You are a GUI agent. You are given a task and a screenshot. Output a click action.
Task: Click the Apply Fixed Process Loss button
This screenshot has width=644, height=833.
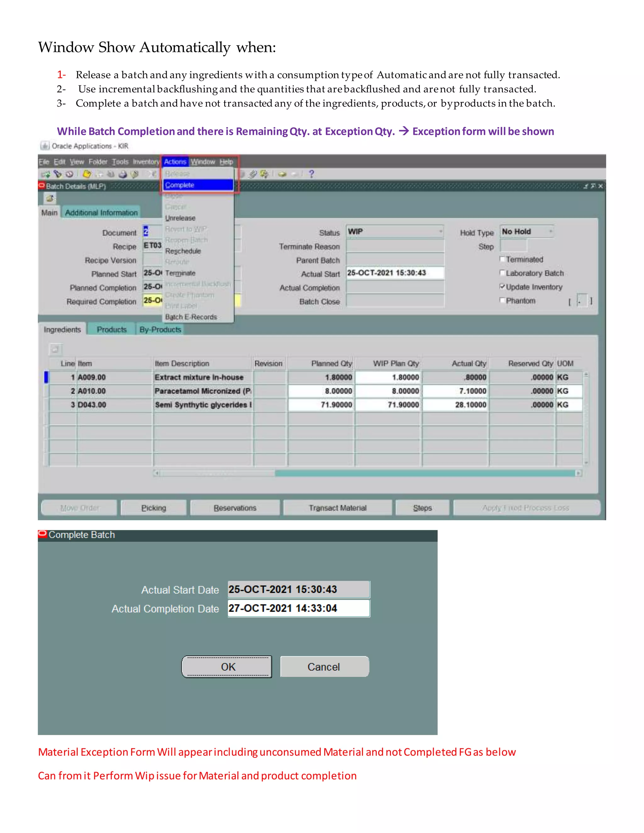tap(526, 508)
